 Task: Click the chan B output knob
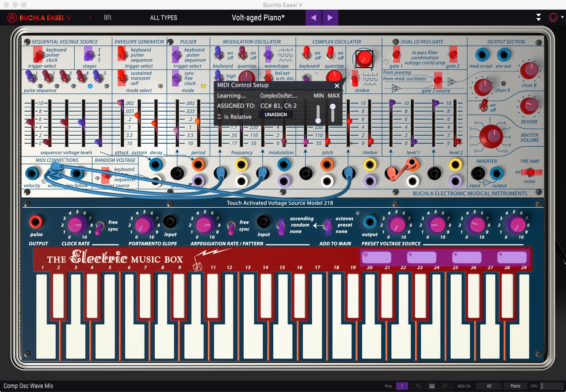coord(528,71)
